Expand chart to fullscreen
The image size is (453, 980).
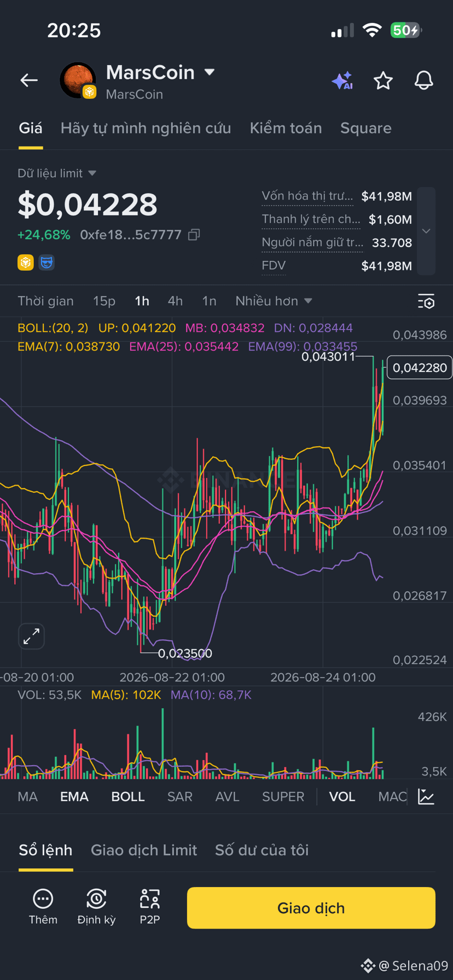click(31, 636)
